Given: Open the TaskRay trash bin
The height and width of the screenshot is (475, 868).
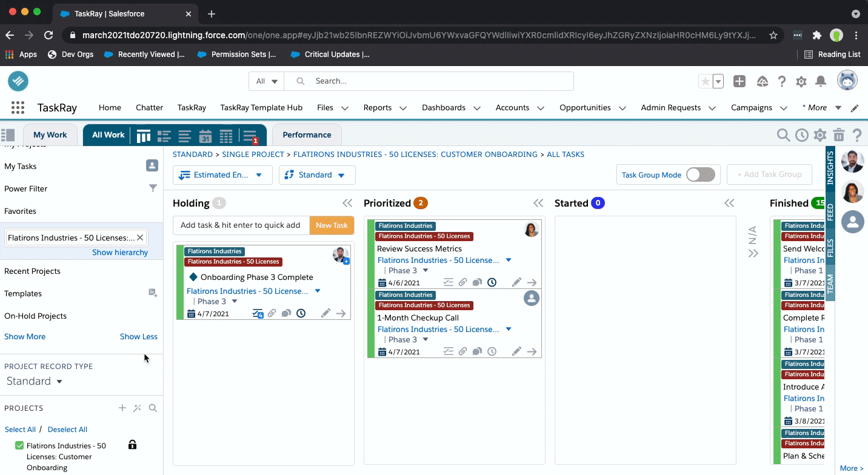Looking at the screenshot, I should point(839,135).
